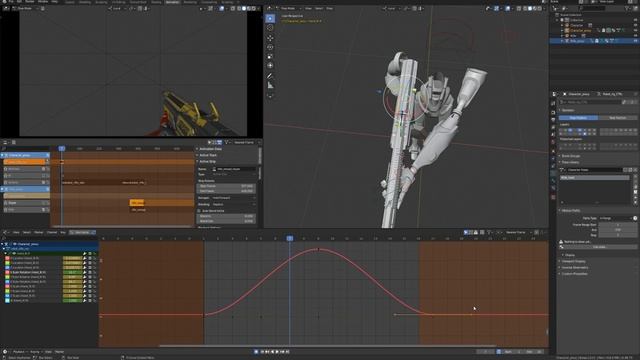Click the Calculate button under Motion Paths

click(599, 247)
